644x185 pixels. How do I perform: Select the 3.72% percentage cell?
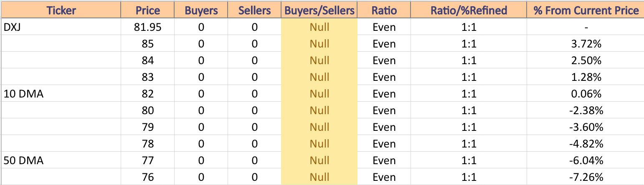click(586, 44)
